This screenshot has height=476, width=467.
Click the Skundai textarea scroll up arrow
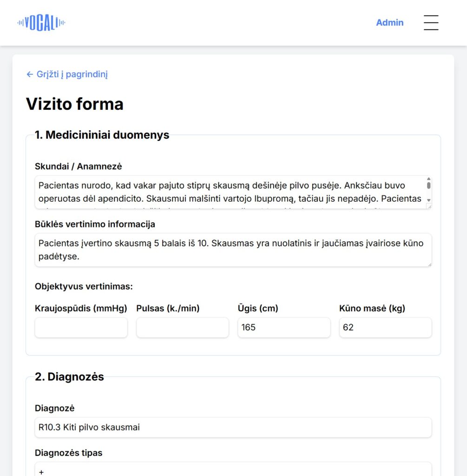[x=428, y=179]
